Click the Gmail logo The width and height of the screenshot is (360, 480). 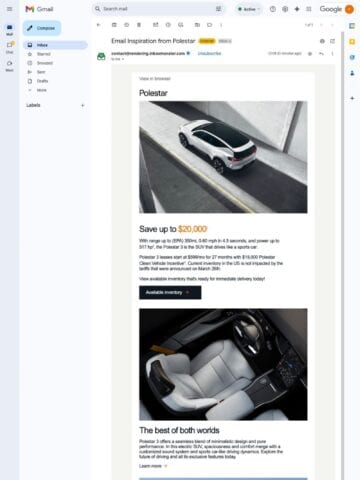click(39, 9)
